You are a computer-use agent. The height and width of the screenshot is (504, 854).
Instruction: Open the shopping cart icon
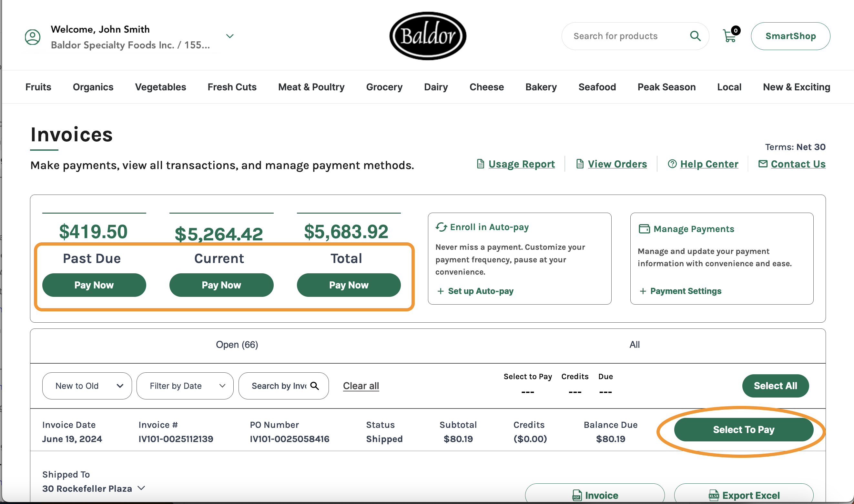730,35
